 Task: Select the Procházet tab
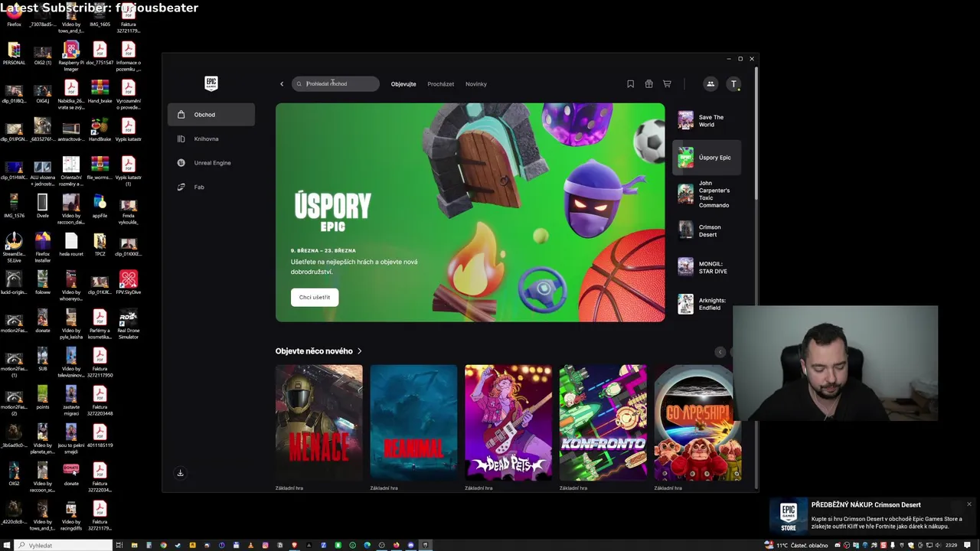441,84
